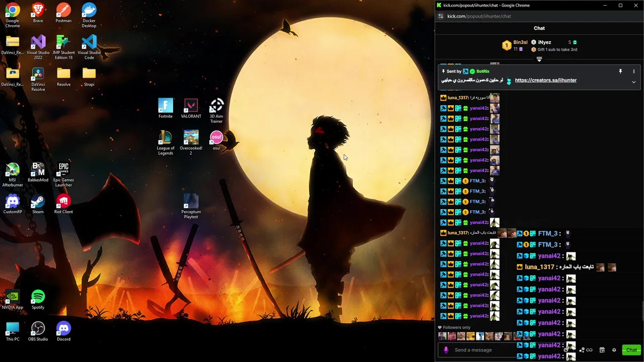
Task: Open MSI Afterburner shortcut
Action: 13,174
